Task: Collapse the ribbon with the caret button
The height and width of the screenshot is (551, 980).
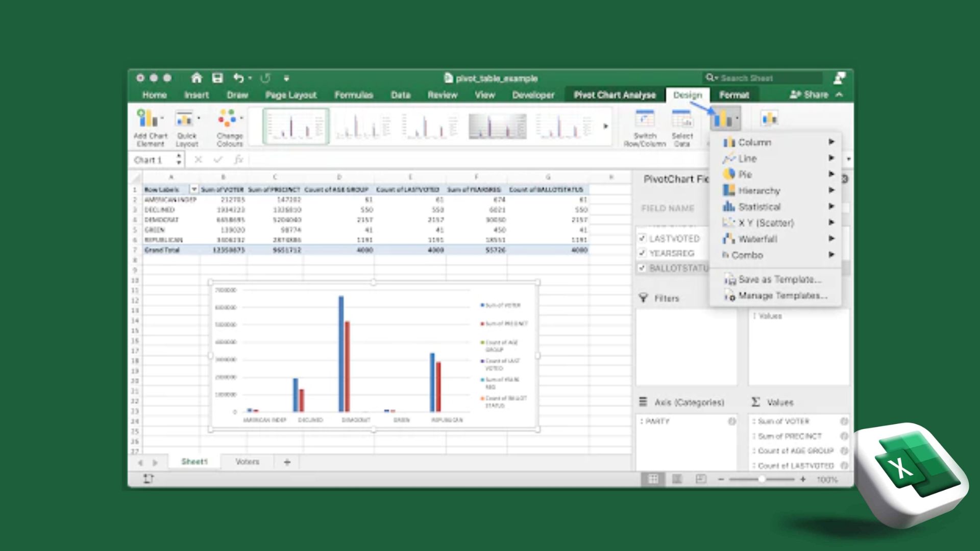Action: pyautogui.click(x=839, y=95)
